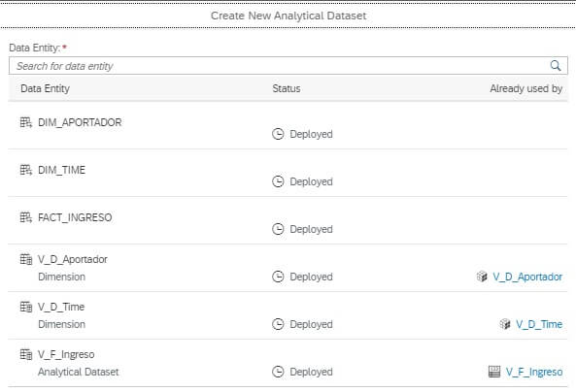This screenshot has height=392, width=576.
Task: Click the DIM_APORTADOR table icon
Action: click(x=25, y=122)
